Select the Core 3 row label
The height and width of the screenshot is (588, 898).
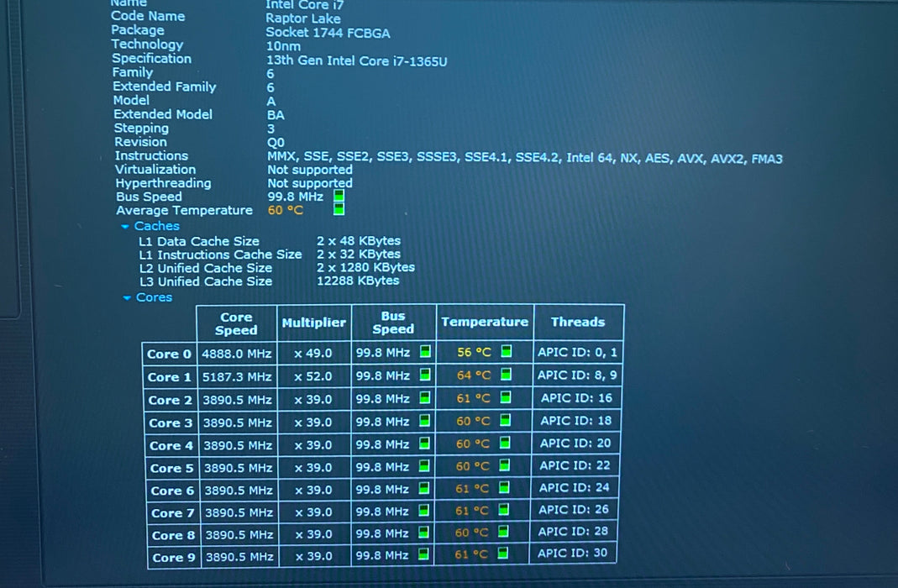coord(171,423)
